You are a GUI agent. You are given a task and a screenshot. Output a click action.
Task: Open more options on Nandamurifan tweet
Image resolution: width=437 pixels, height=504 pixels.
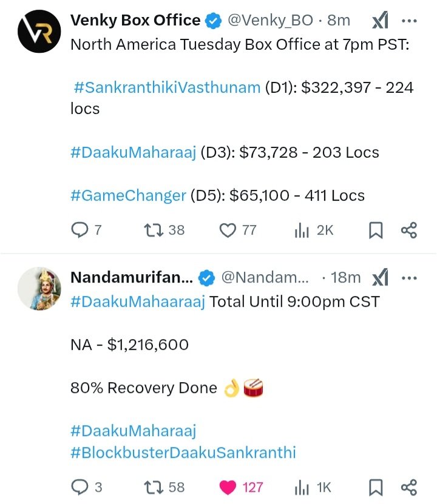410,278
